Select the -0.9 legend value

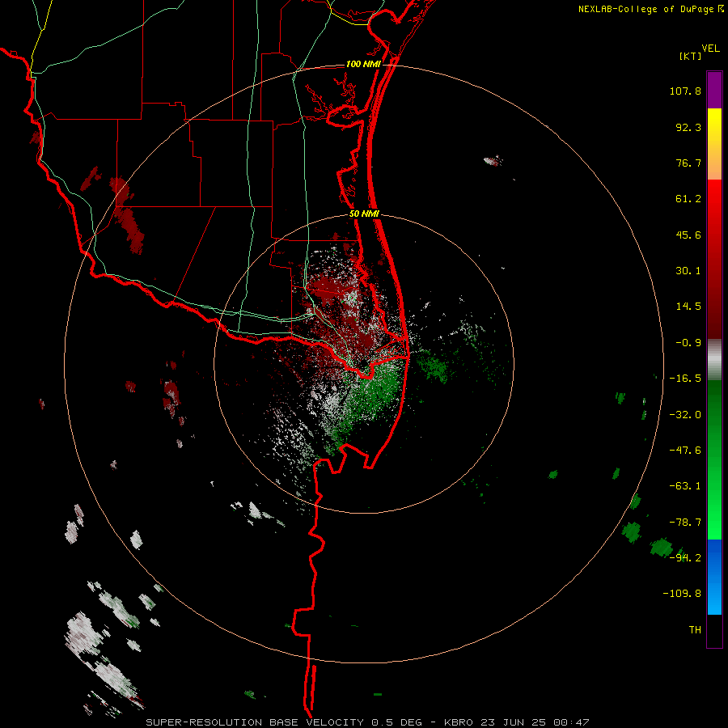[688, 343]
